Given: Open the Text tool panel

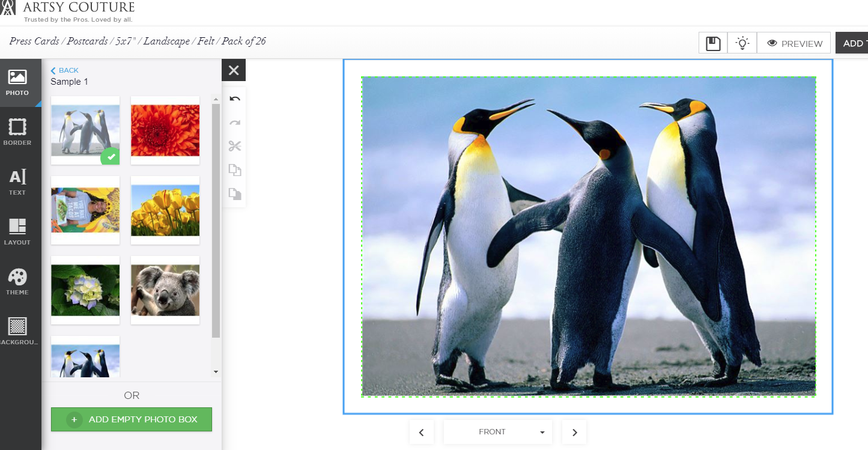Looking at the screenshot, I should 17,182.
